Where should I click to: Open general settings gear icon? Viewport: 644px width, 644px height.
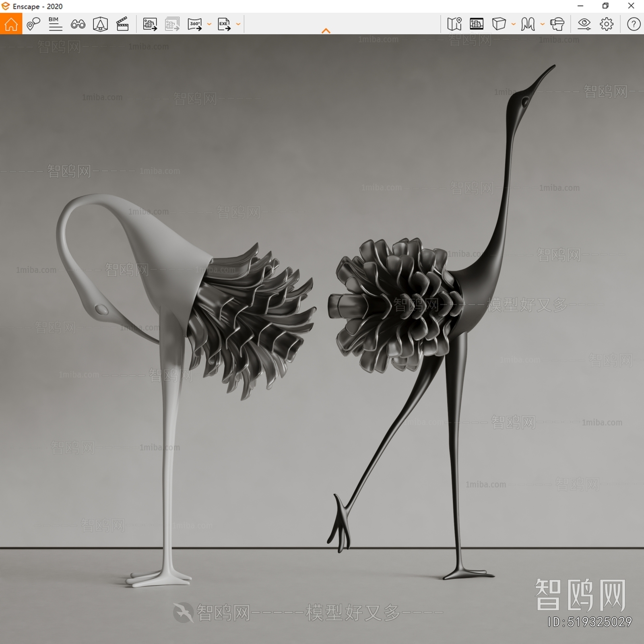point(607,24)
